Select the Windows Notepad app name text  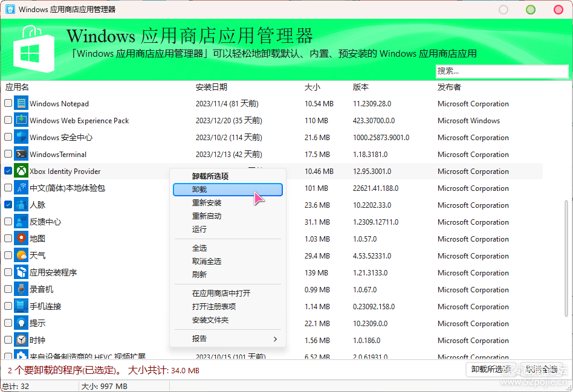pyautogui.click(x=59, y=104)
